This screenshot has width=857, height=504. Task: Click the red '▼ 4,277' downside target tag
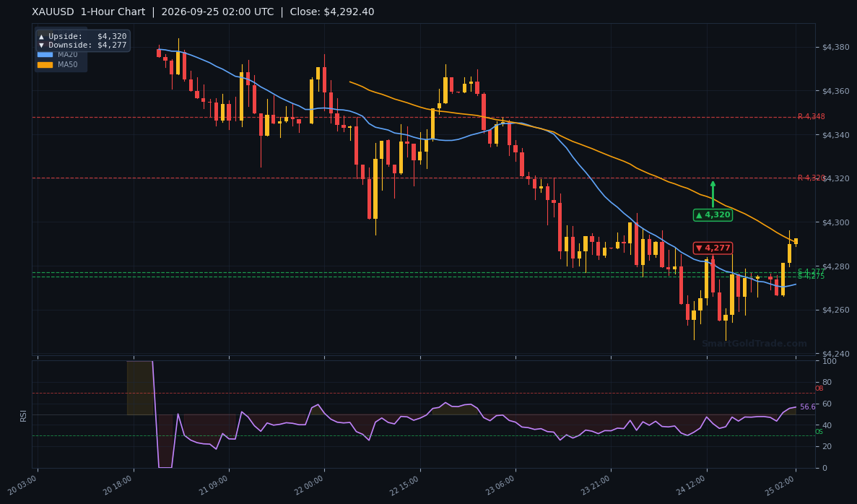tap(713, 248)
